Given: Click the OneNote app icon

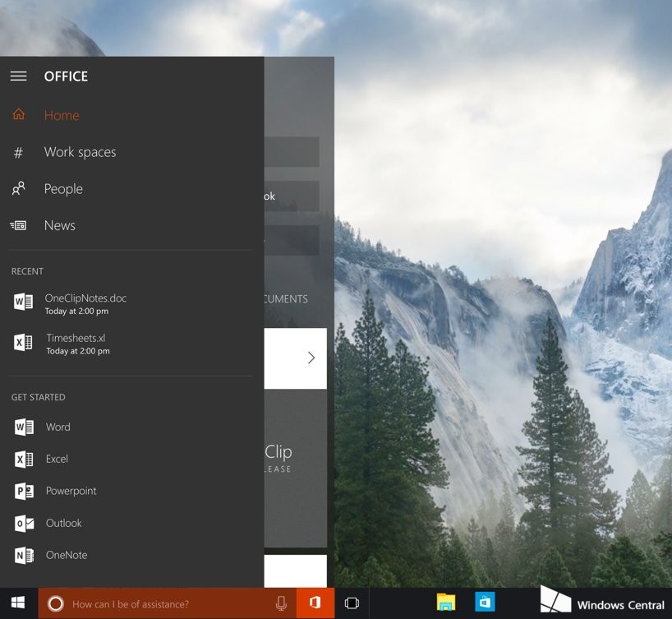Looking at the screenshot, I should (24, 556).
